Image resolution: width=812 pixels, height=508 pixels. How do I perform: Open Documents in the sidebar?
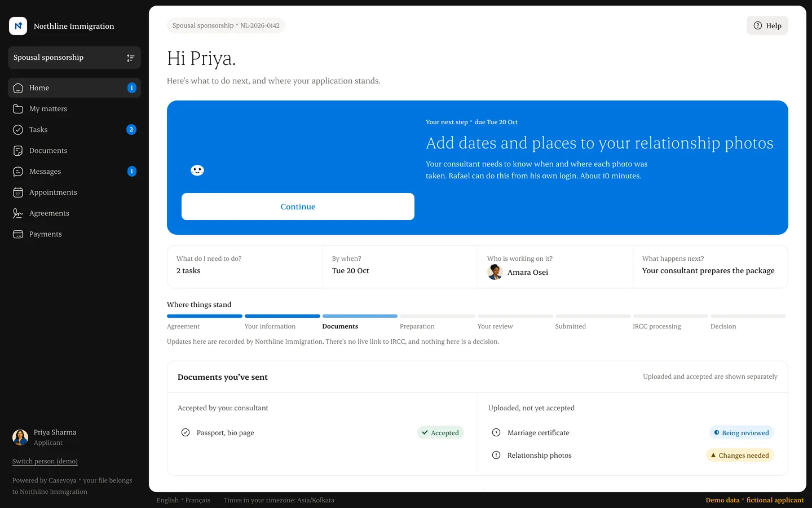[x=74, y=151]
